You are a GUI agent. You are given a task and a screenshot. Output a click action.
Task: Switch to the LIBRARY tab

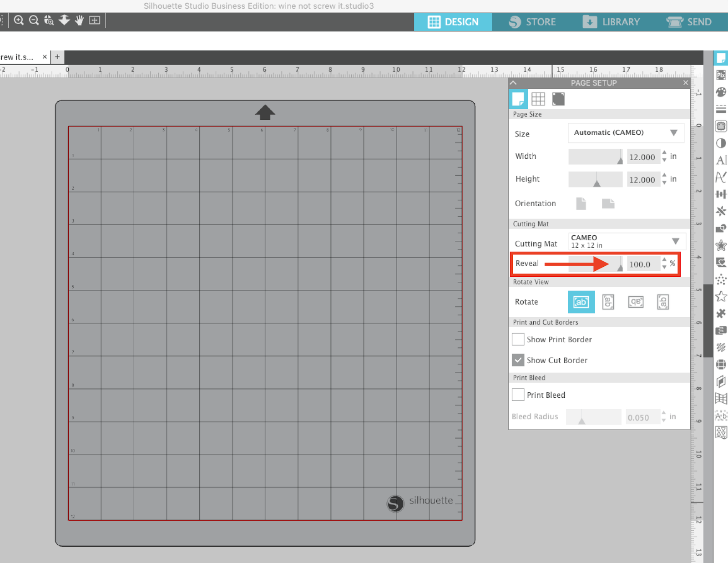click(x=611, y=21)
